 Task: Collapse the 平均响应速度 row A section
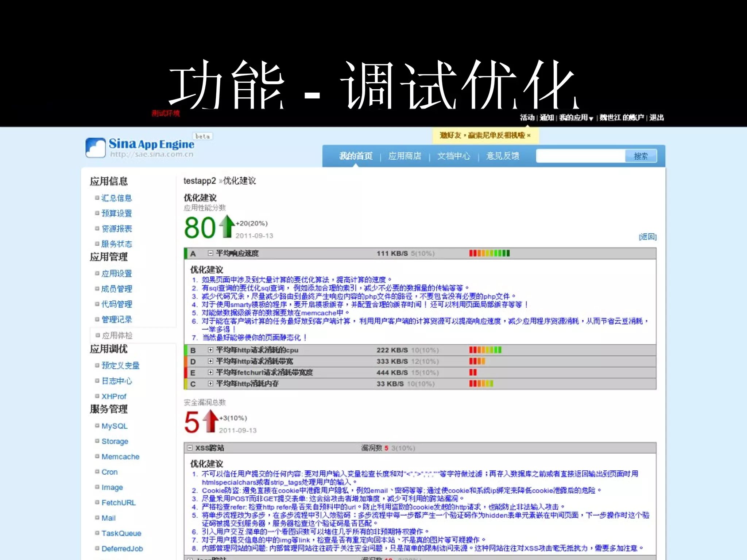210,253
